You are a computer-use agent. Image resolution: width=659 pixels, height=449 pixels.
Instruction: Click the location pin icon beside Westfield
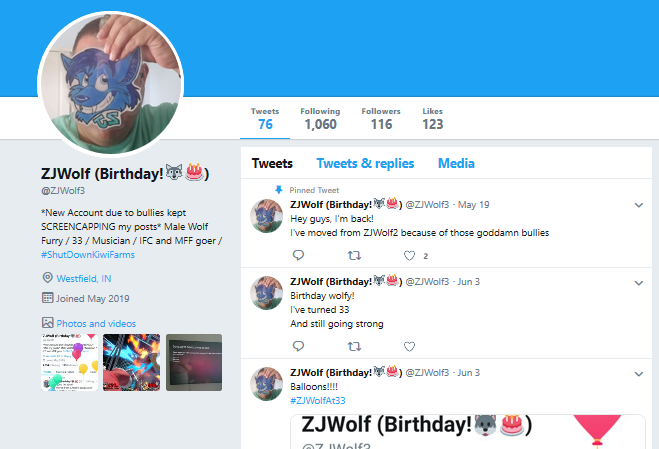[x=47, y=278]
